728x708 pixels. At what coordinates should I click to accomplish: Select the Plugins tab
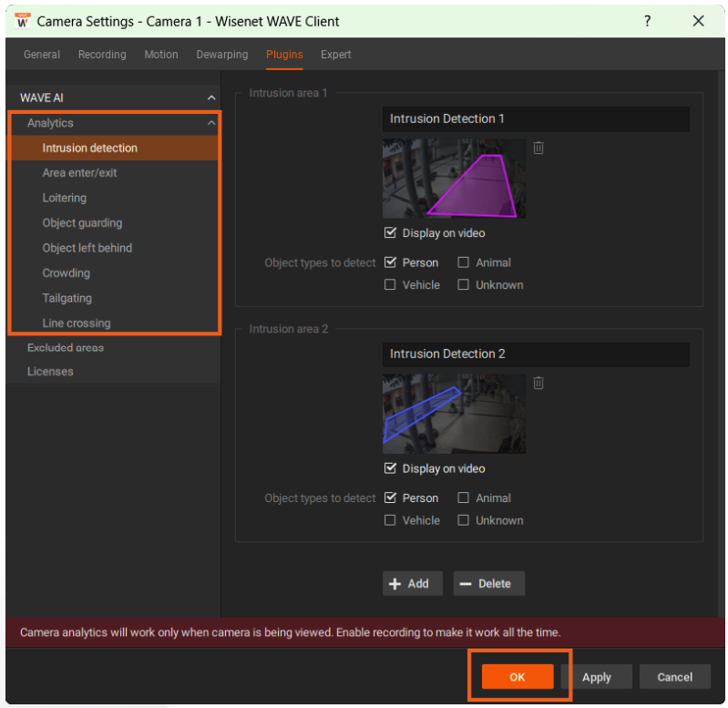[284, 55]
